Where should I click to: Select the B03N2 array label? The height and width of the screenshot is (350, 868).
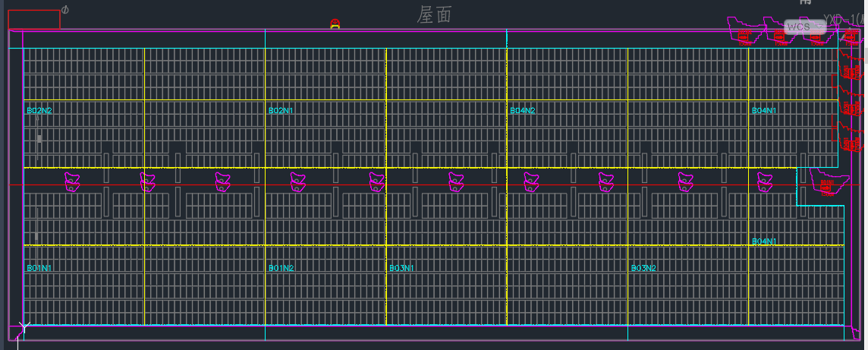click(643, 269)
